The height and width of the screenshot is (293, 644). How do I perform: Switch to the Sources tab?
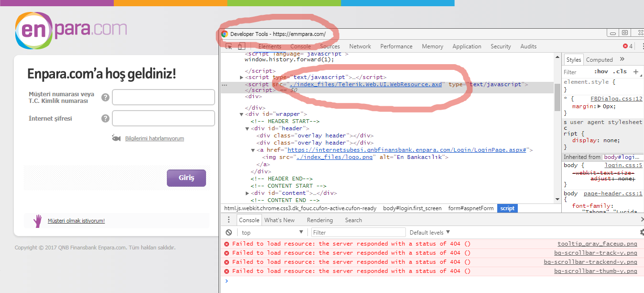[x=330, y=46]
